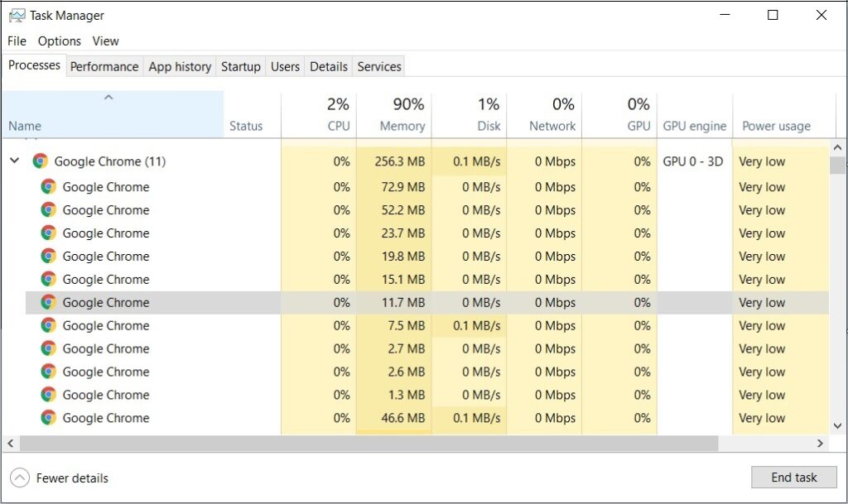Sort by GPU engine column header
848x504 pixels.
[x=695, y=114]
